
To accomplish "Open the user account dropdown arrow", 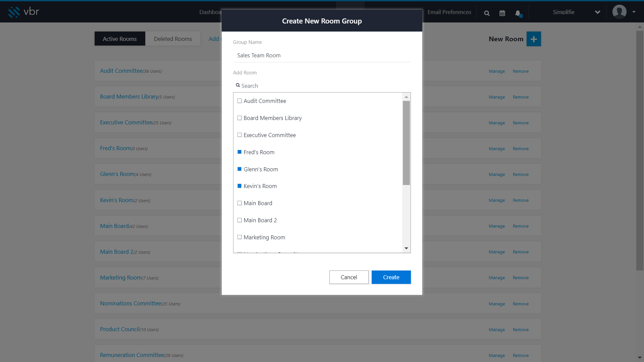I will click(634, 12).
